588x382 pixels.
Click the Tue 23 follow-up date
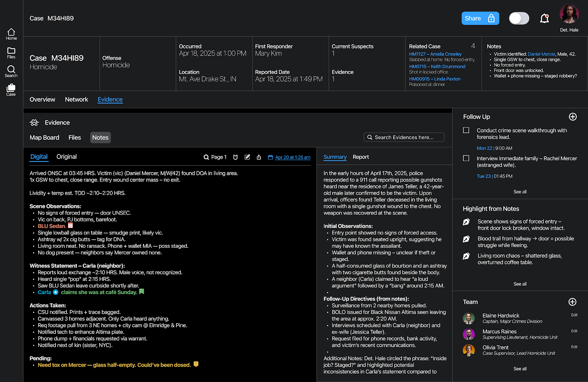(484, 176)
